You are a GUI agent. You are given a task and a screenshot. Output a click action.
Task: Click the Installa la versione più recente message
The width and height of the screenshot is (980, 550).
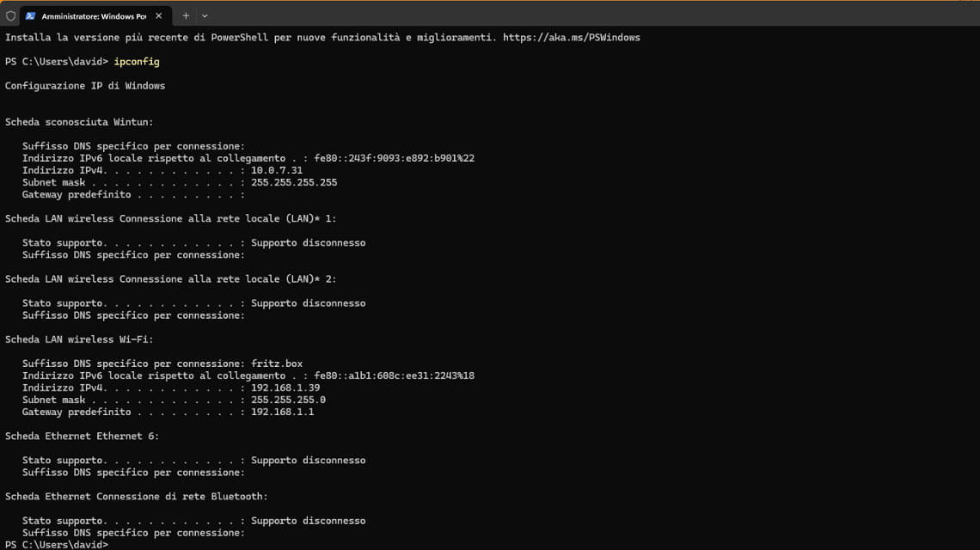coord(251,38)
